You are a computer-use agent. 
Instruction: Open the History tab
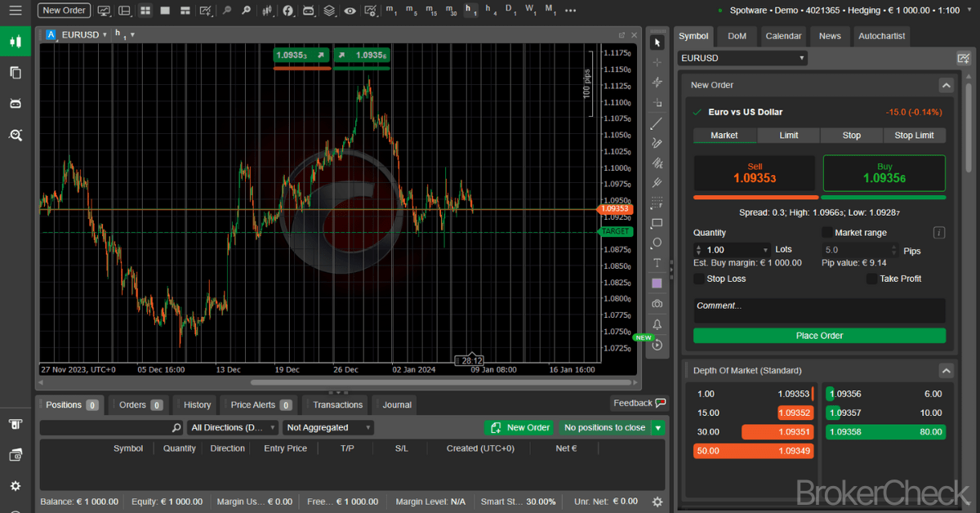[197, 405]
